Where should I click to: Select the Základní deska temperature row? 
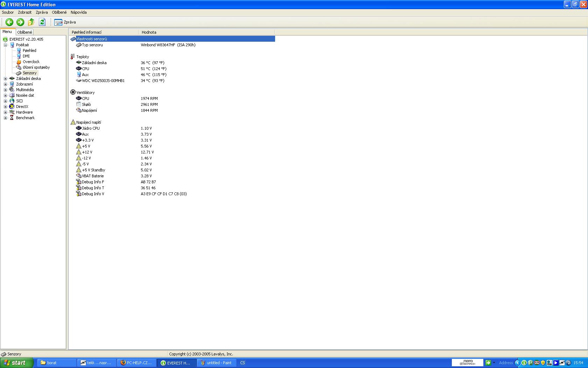[x=172, y=63]
